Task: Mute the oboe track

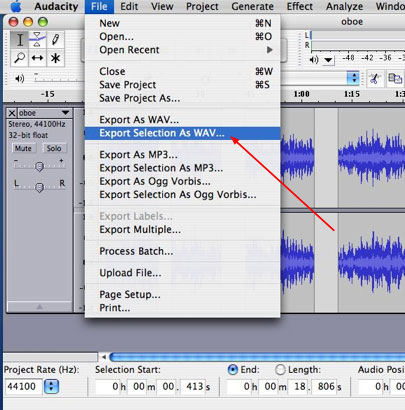Action: point(23,148)
